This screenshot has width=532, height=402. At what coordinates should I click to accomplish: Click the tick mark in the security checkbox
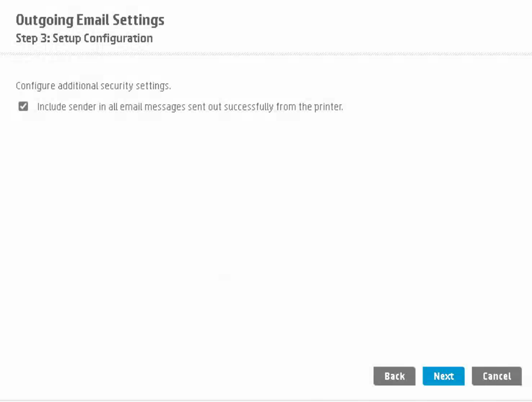(24, 107)
